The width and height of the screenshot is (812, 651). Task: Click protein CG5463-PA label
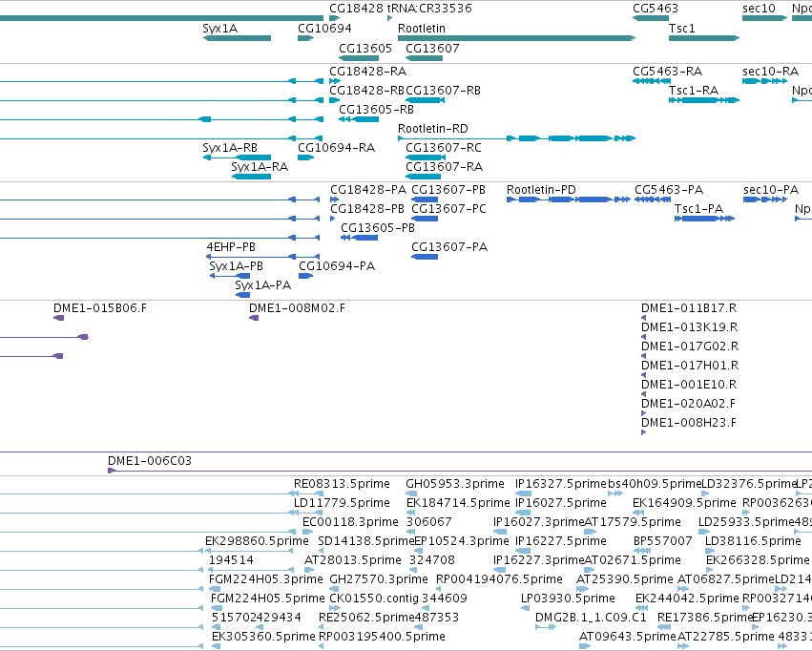coord(669,190)
